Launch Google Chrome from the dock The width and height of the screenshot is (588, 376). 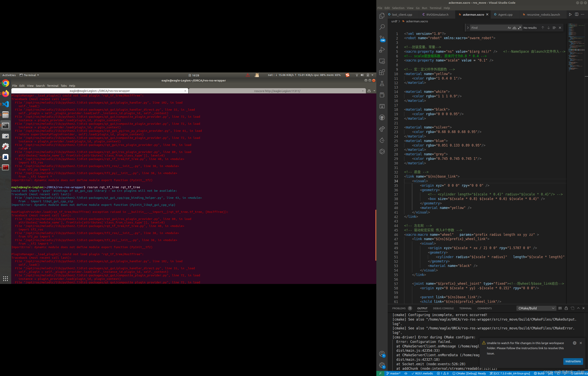point(5,83)
